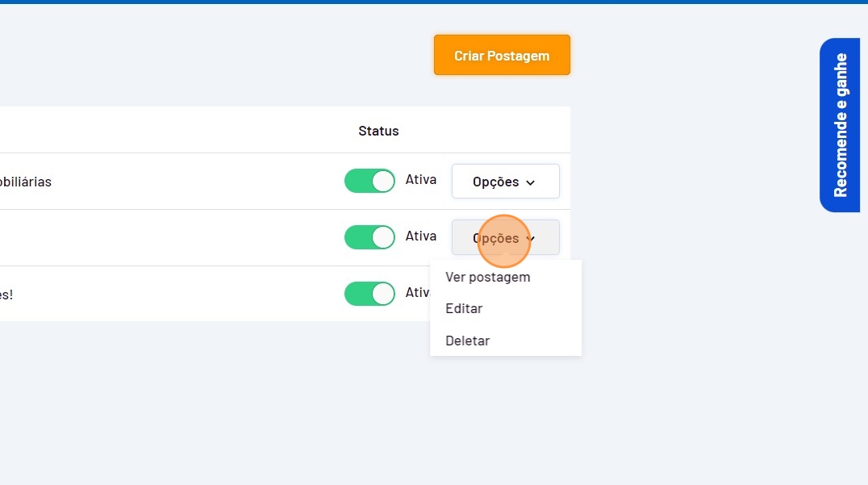Viewport: 868px width, 485px height.
Task: Click the Ativa label in second row
Action: coord(421,236)
